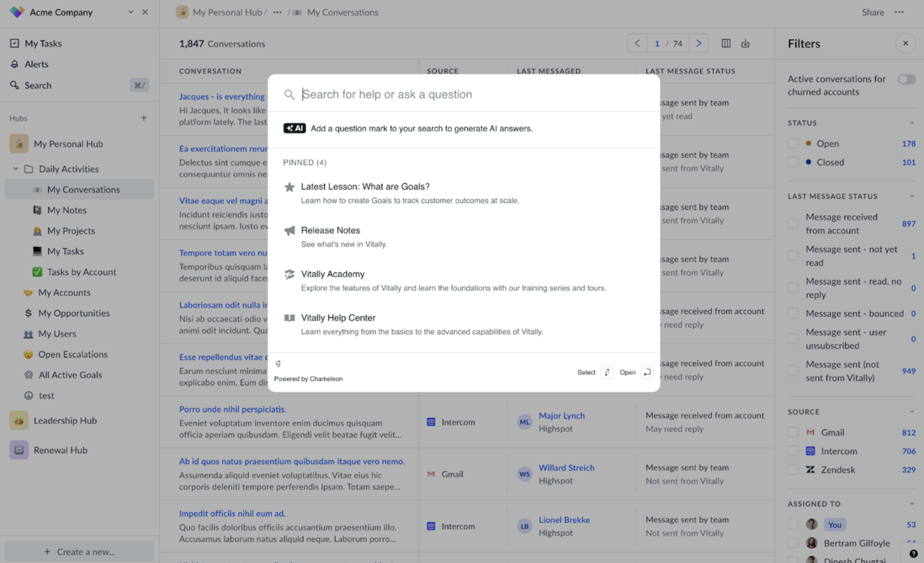Open the Willard Streich user link
Viewport: 924px width, 563px height.
566,467
